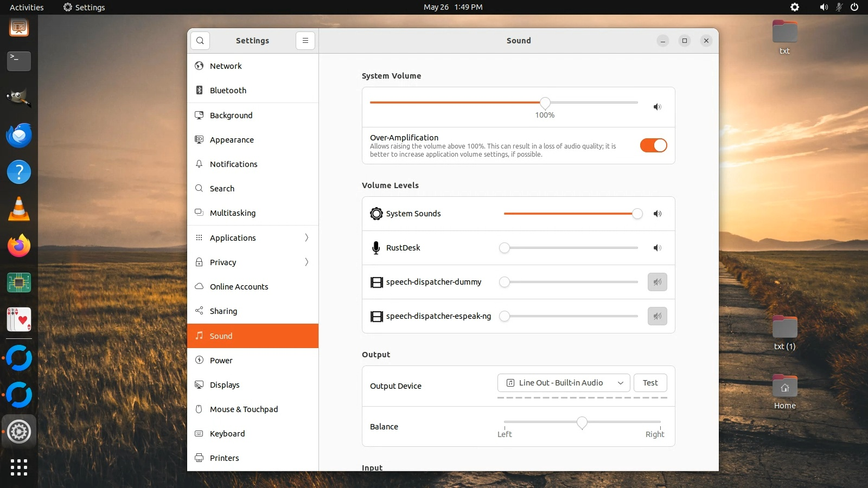The width and height of the screenshot is (868, 488).
Task: Expand the Privacy settings section
Action: tap(253, 262)
